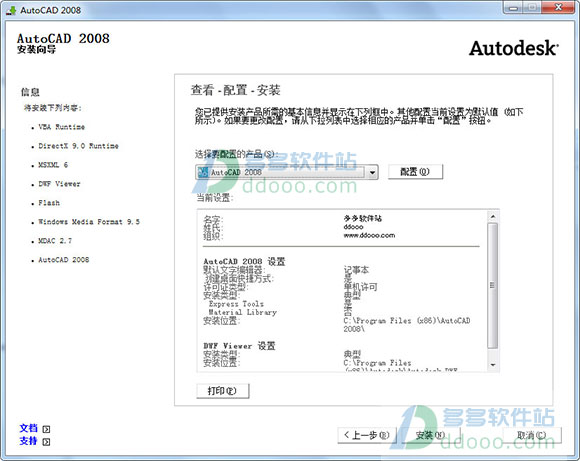The height and width of the screenshot is (461, 580).
Task: Click the Autodesk logo
Action: [514, 48]
